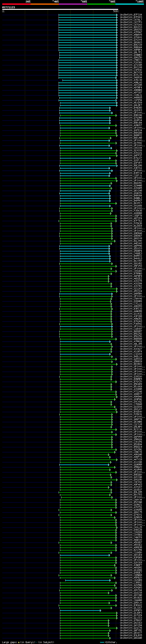Select hit label UniRef100_Q4LDE7
This screenshot has width=146, height=644.
point(131,105)
